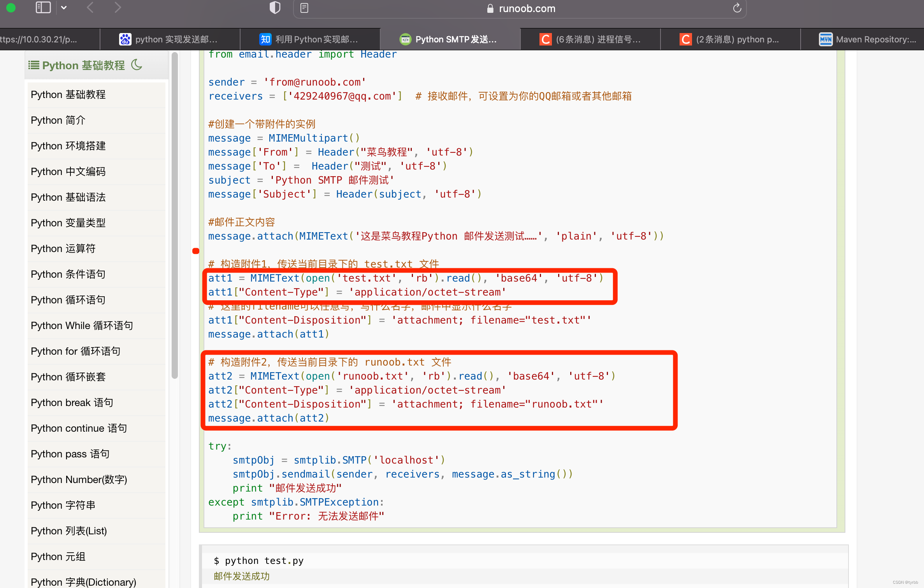
Task: Show the reader view page icon
Action: 304,8
